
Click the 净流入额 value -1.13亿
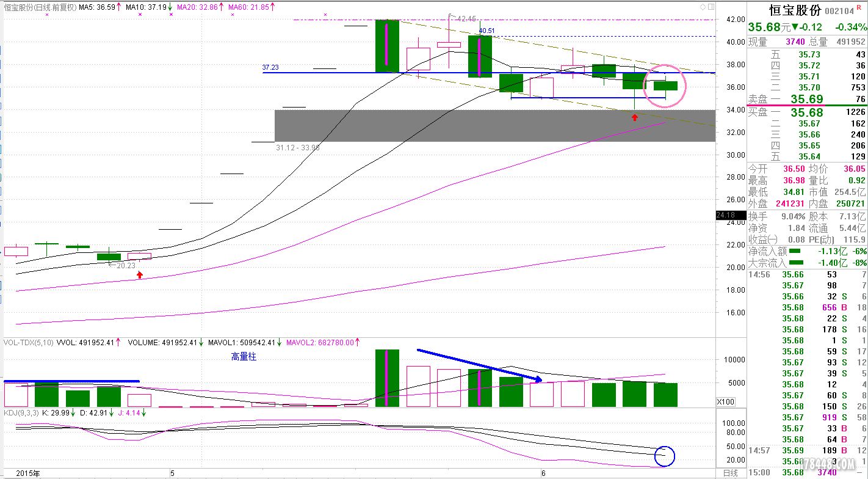coord(834,251)
